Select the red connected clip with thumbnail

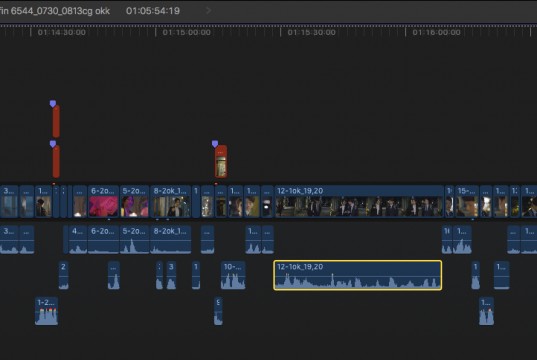tap(221, 162)
